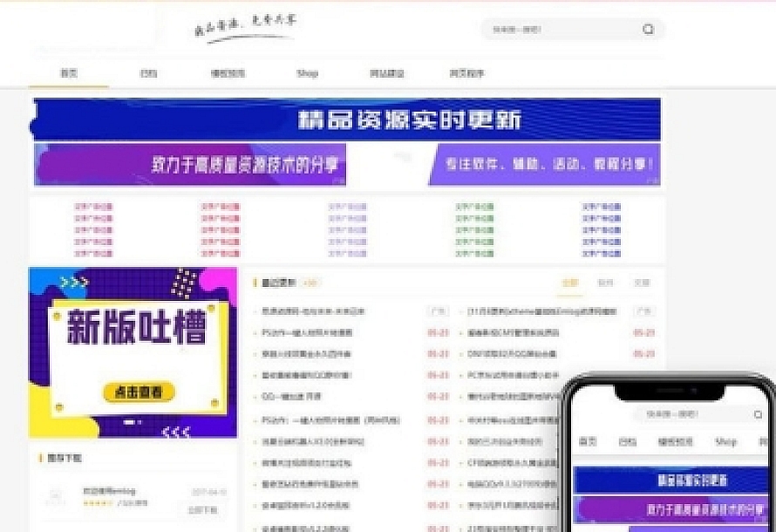
Task: Click the download button beside the emlog item
Action: click(201, 509)
